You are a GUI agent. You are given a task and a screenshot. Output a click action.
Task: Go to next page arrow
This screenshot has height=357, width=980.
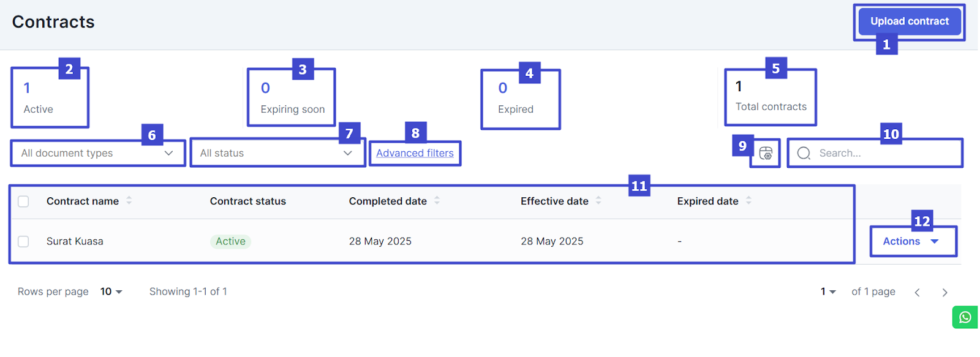click(x=944, y=292)
